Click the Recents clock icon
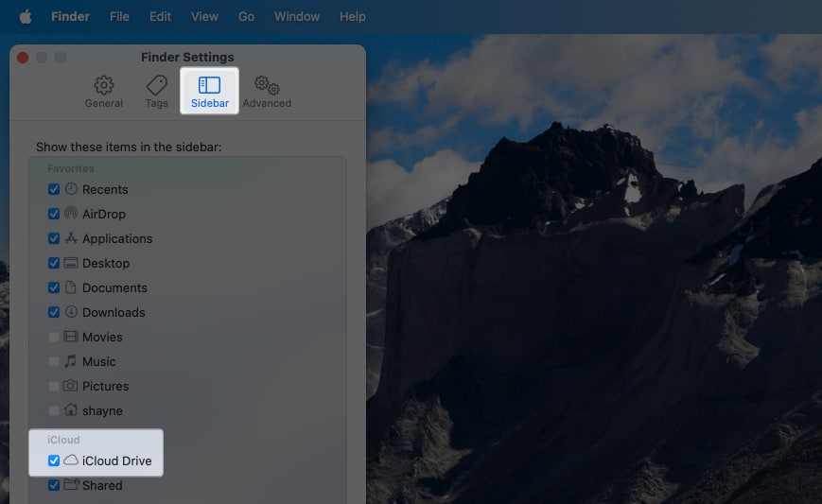 pos(71,188)
